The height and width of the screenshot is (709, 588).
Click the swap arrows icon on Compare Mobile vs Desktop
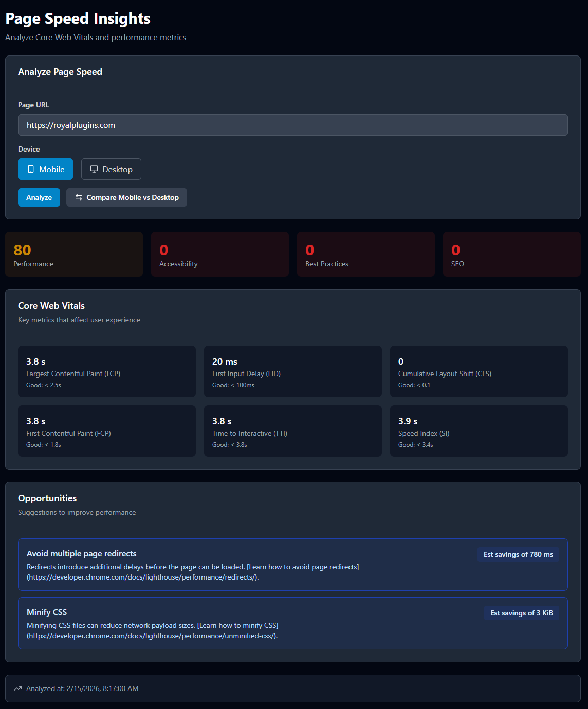pyautogui.click(x=78, y=197)
